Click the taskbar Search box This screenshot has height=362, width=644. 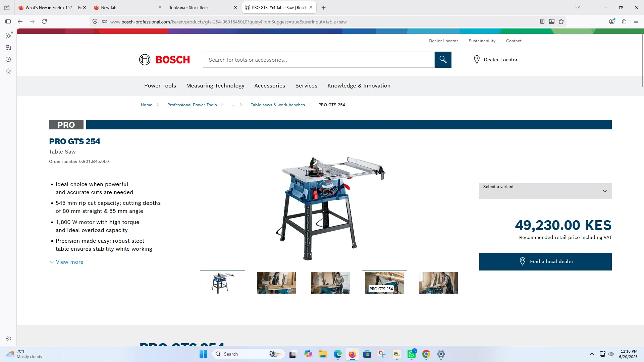[x=249, y=354]
